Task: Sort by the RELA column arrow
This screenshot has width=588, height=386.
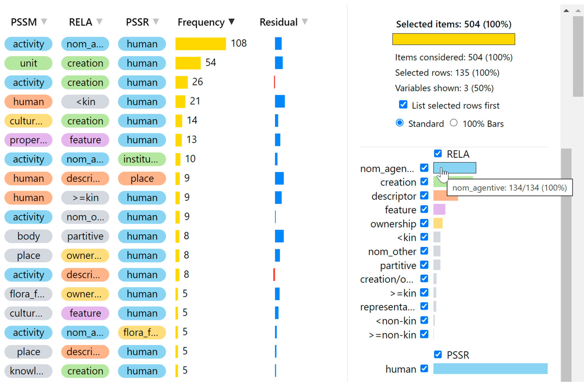Action: click(x=99, y=22)
